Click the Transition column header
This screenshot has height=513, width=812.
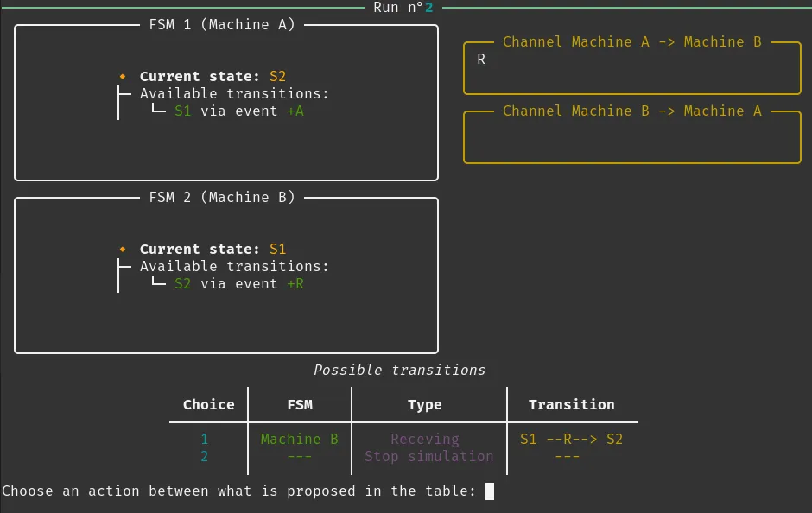click(x=571, y=405)
